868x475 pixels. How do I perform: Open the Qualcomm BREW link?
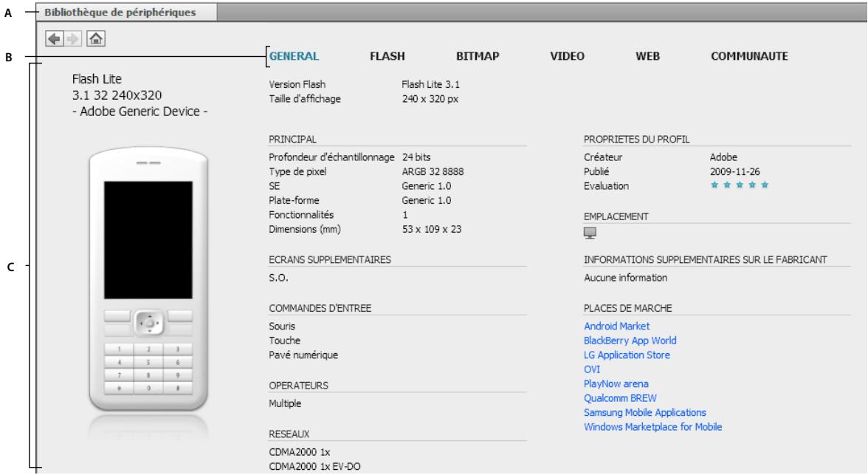[620, 398]
